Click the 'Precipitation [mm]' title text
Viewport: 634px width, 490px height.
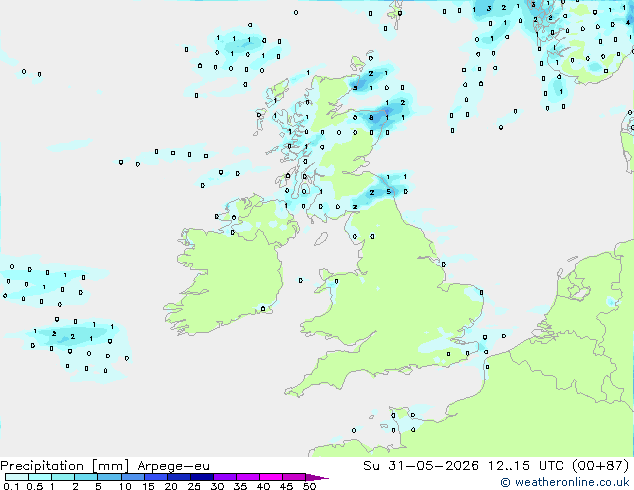65,466
